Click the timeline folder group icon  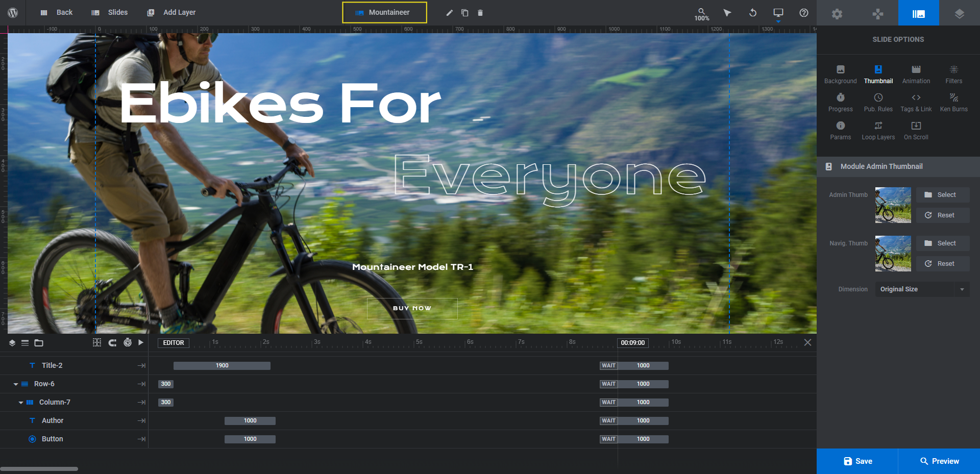coord(39,343)
